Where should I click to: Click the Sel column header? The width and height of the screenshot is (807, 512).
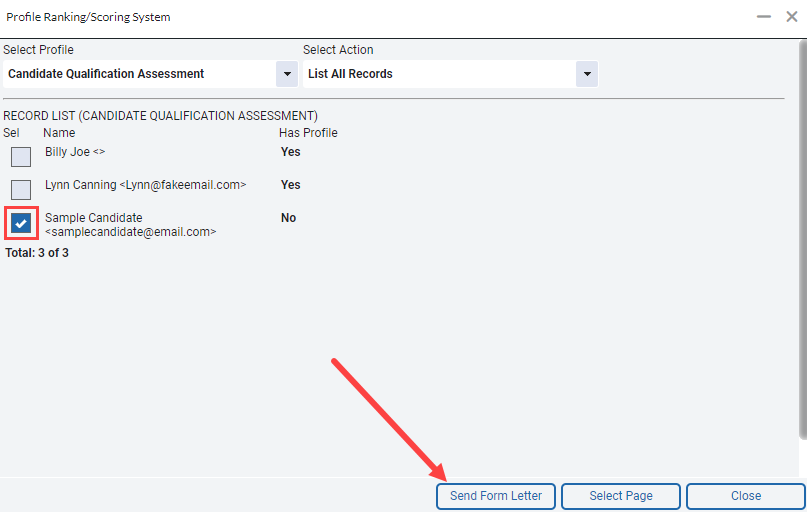(11, 133)
